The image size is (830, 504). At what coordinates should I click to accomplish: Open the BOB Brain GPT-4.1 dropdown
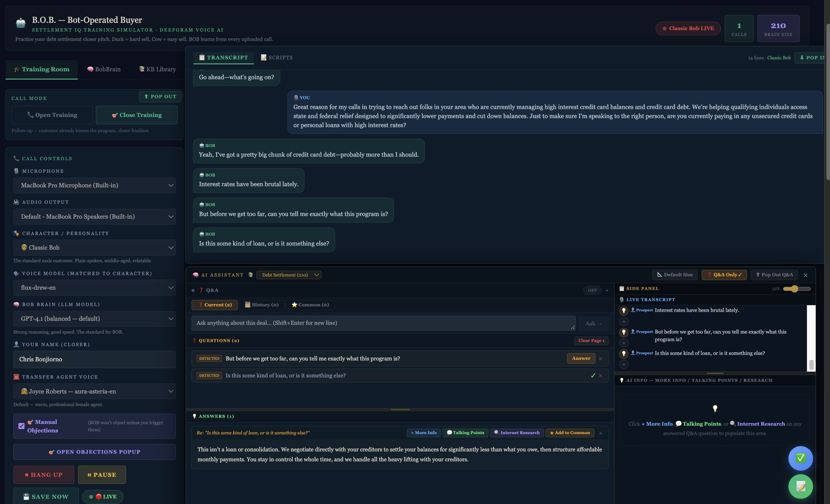pyautogui.click(x=95, y=318)
